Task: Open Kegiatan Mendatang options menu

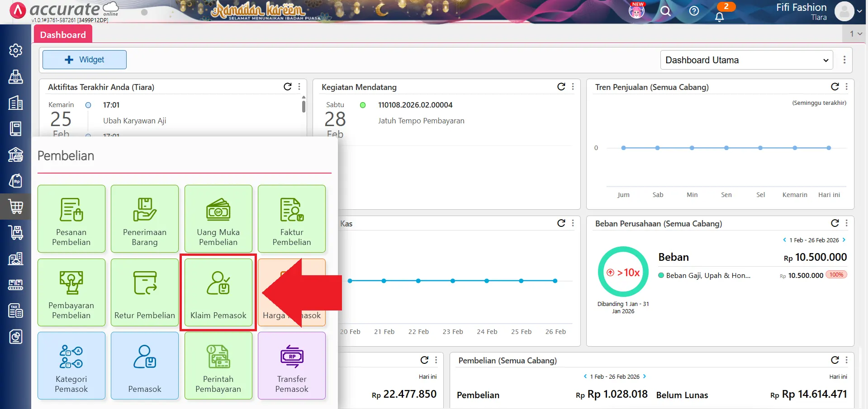Action: coord(573,87)
